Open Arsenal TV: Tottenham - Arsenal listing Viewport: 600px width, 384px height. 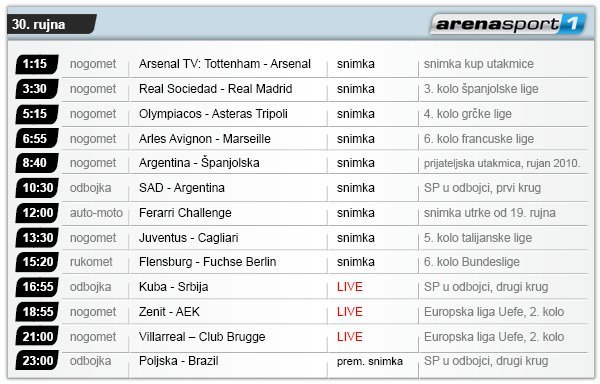225,64
